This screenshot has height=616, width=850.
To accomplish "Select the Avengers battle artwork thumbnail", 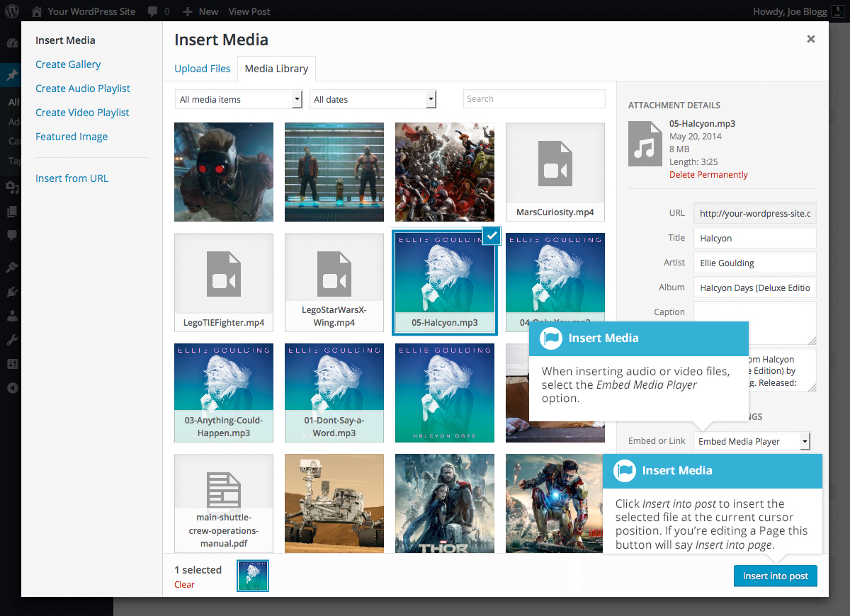I will point(445,172).
